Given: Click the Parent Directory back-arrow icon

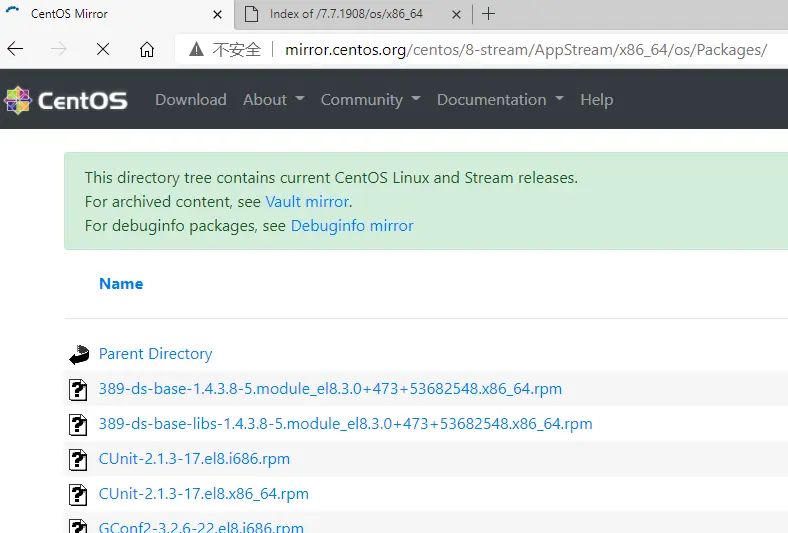Looking at the screenshot, I should (x=79, y=355).
